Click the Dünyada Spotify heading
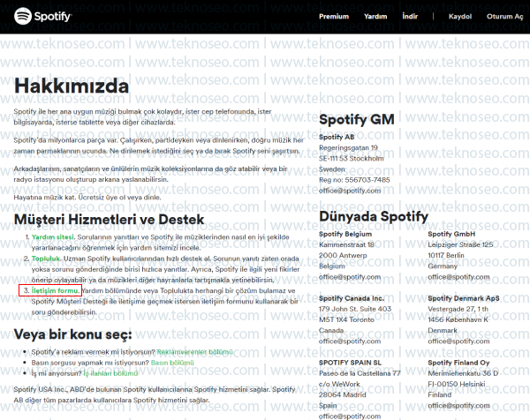530x420 pixels. coord(374,216)
